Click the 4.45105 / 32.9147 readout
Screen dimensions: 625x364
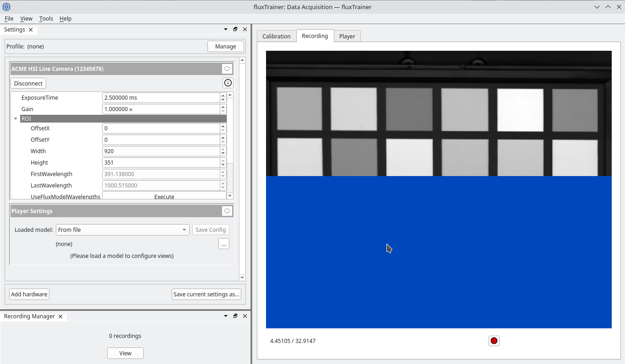point(293,341)
